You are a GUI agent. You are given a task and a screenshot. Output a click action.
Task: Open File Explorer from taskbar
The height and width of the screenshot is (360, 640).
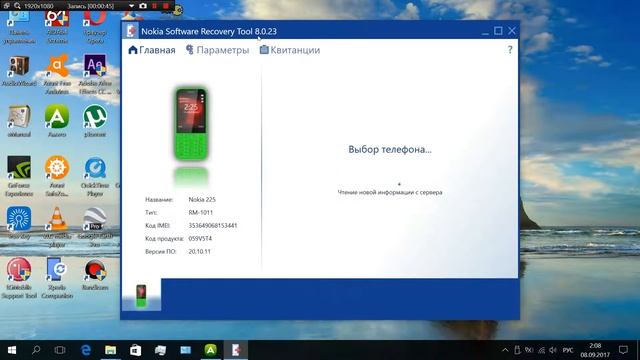(111, 350)
